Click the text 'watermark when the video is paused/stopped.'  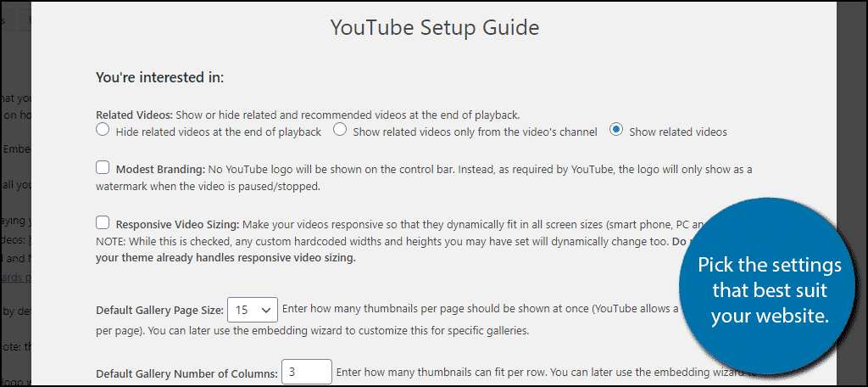point(209,187)
